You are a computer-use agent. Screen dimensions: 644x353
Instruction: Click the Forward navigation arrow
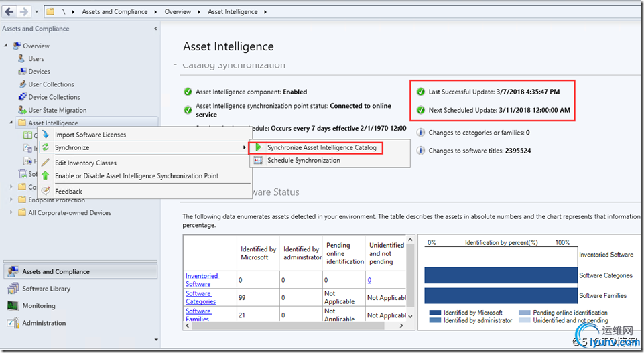pyautogui.click(x=24, y=11)
